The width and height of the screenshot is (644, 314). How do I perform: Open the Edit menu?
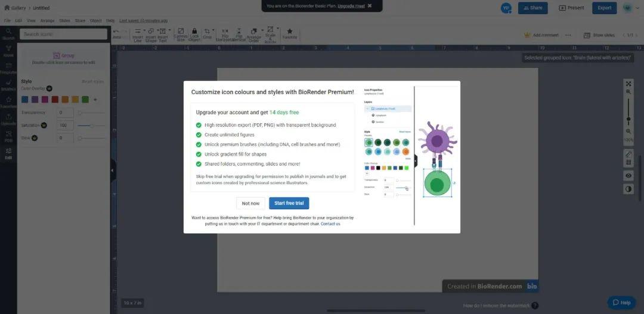(19, 20)
